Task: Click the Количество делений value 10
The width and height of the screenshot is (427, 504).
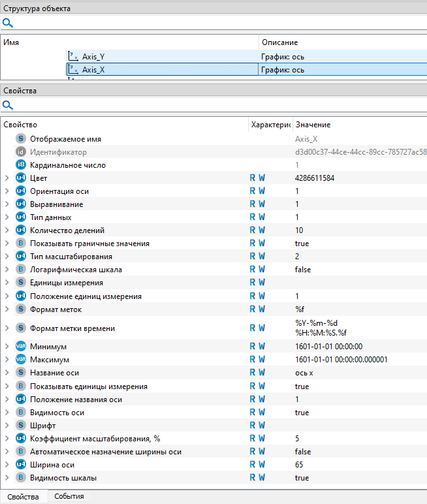Action: click(x=299, y=230)
